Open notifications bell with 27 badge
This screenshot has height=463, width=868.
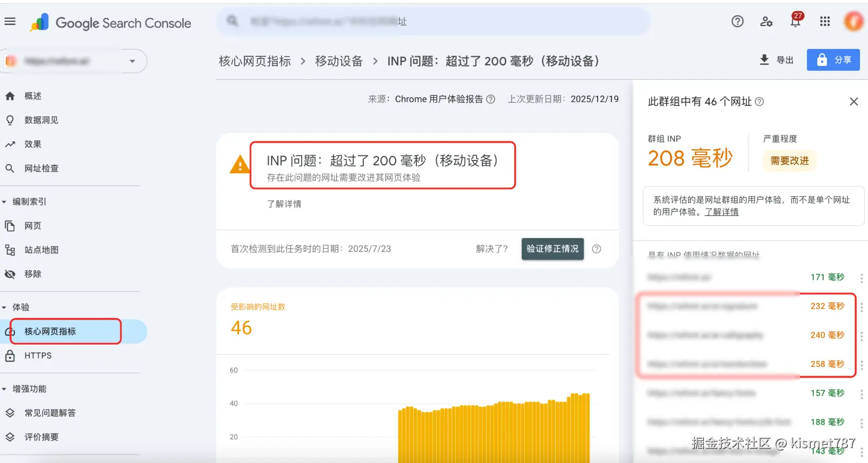click(x=796, y=20)
